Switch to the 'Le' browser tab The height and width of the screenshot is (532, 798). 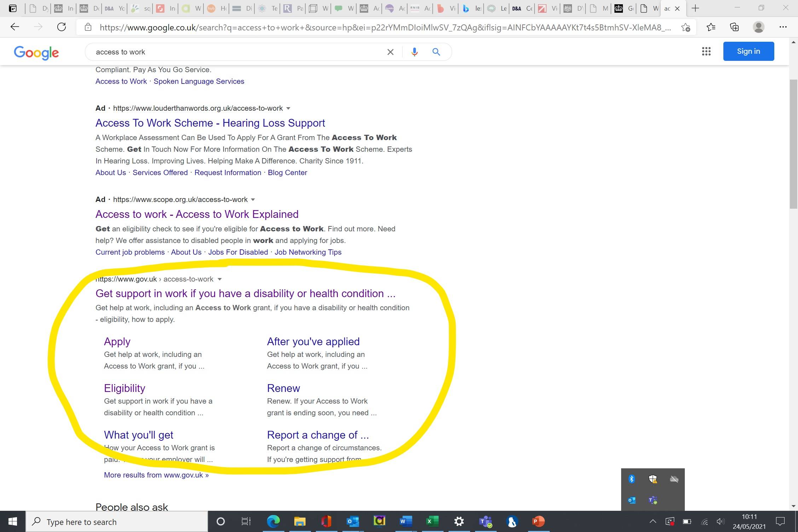coord(497,8)
